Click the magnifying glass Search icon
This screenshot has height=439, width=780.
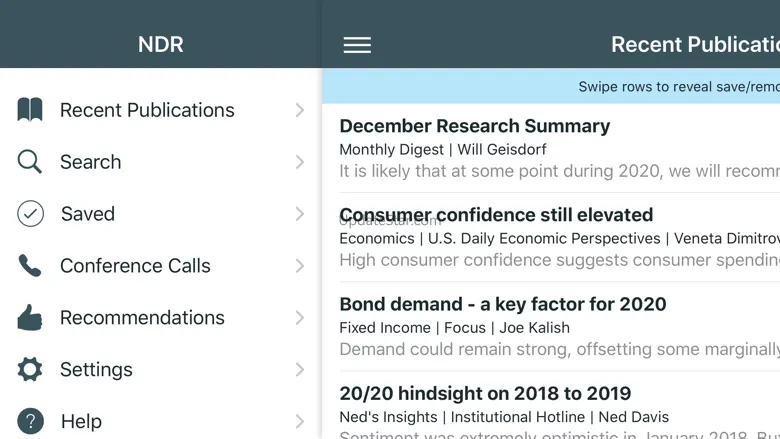pos(29,162)
